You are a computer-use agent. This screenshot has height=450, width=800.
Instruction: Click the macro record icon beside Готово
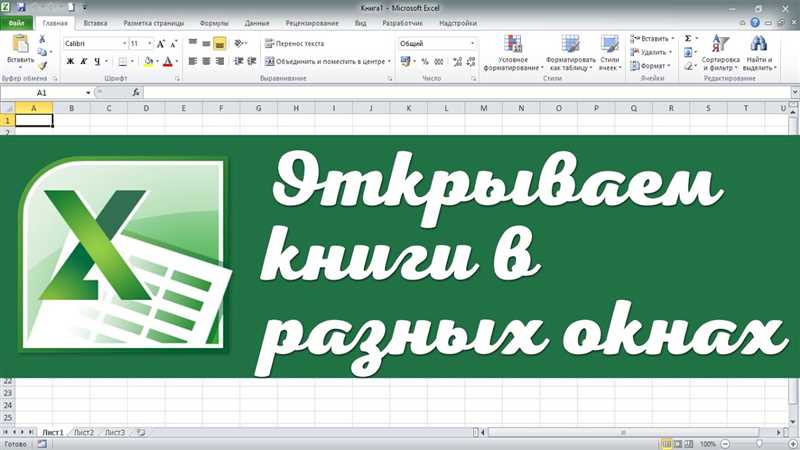pyautogui.click(x=42, y=444)
